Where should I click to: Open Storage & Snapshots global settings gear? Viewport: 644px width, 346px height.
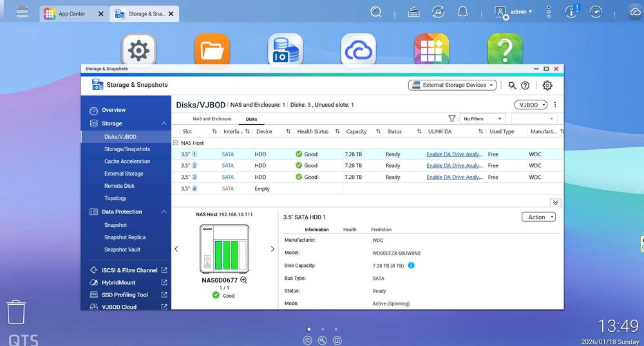point(547,86)
